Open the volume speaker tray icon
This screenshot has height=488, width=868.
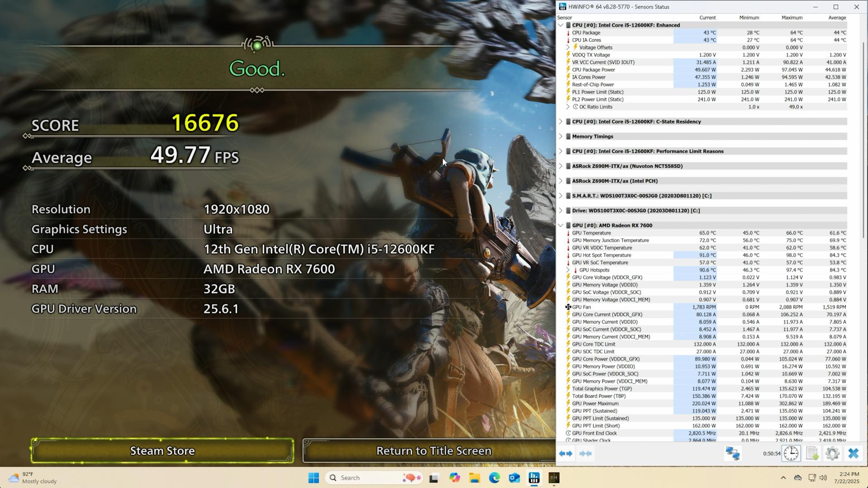pyautogui.click(x=823, y=478)
